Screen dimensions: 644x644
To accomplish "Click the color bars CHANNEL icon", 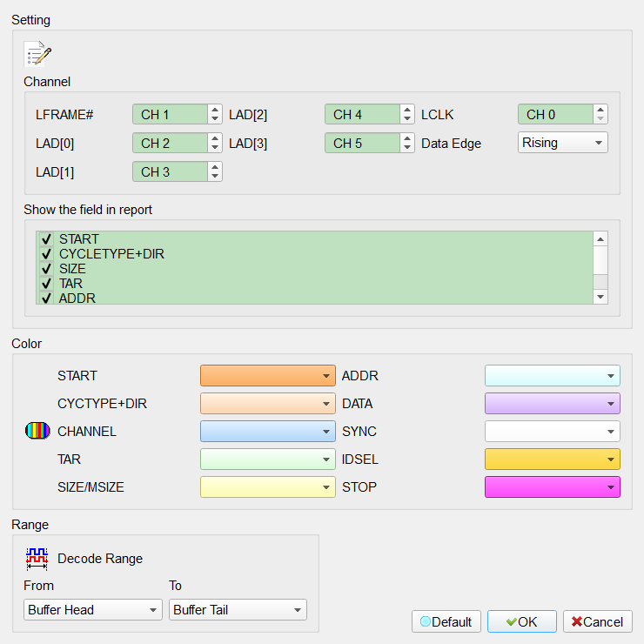I will (x=37, y=431).
